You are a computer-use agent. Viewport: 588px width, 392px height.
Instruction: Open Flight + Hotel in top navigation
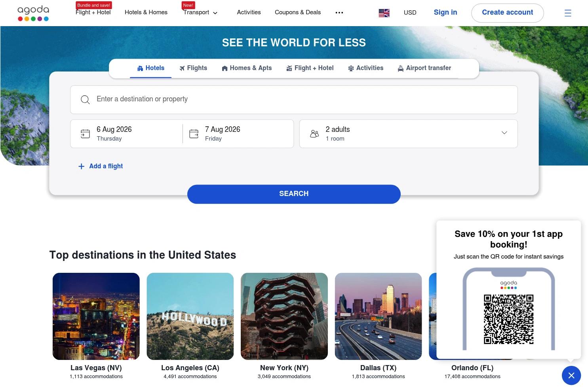tap(93, 12)
